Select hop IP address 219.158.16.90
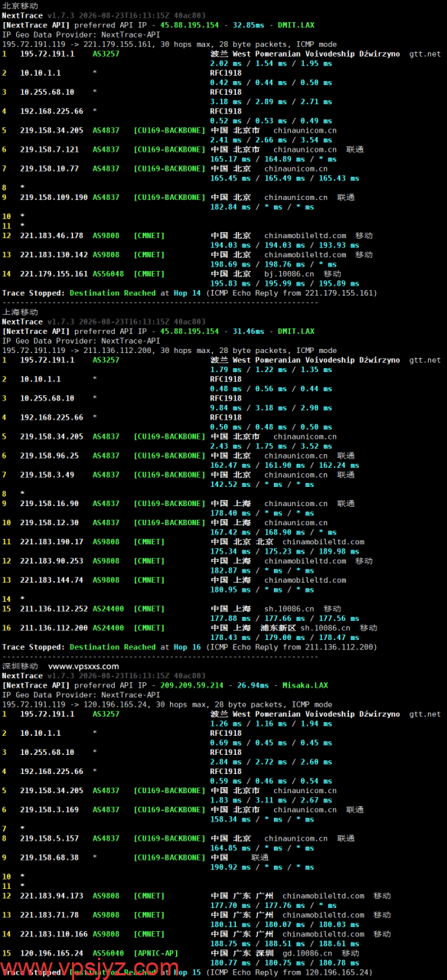Image resolution: width=447 pixels, height=980 pixels. point(50,504)
